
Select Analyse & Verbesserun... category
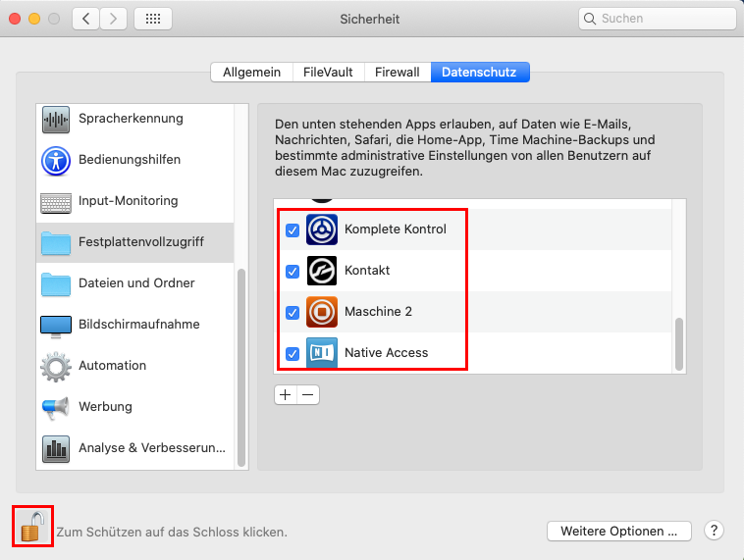point(135,448)
